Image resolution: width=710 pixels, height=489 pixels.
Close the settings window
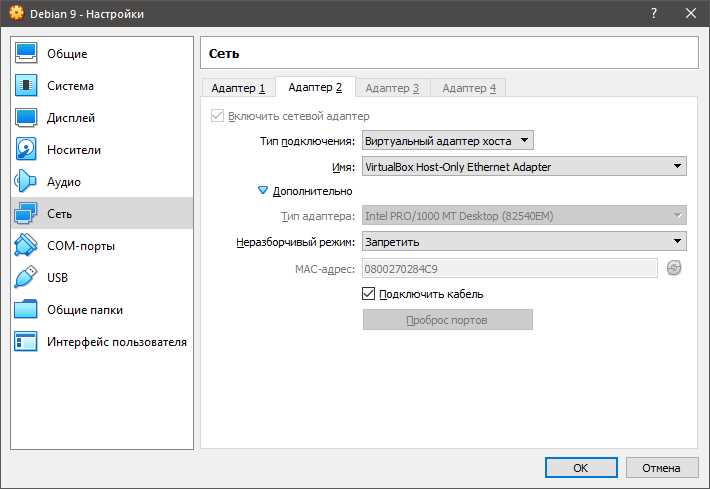[691, 13]
